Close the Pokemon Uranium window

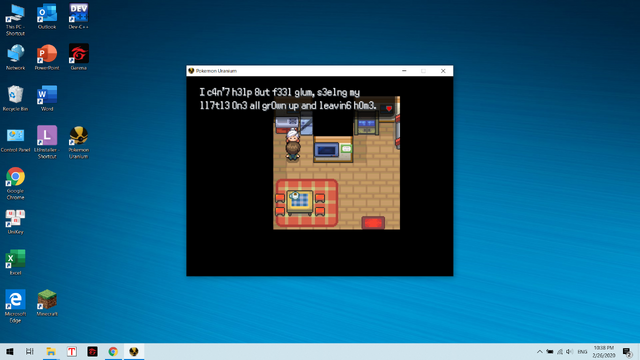[x=443, y=71]
